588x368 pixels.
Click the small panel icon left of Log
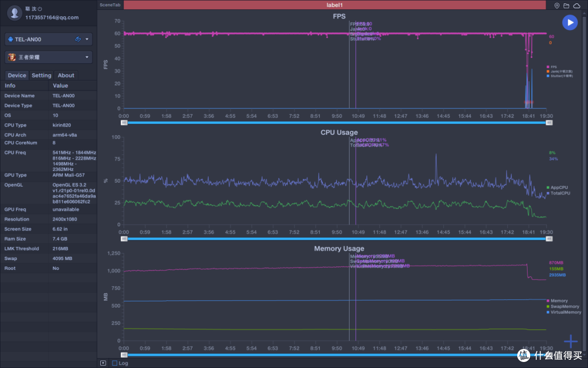pos(103,363)
